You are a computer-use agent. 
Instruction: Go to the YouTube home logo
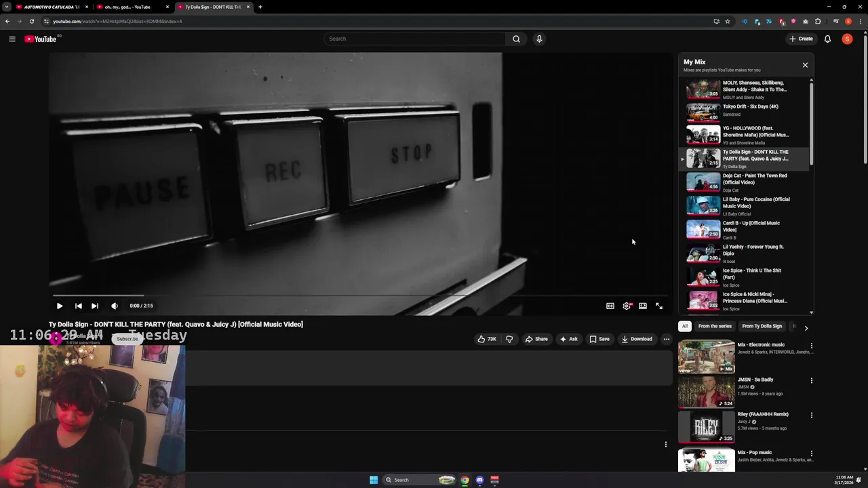(41, 39)
